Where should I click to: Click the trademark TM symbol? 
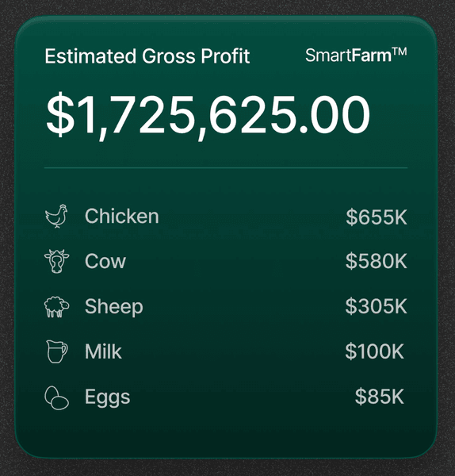pyautogui.click(x=400, y=52)
